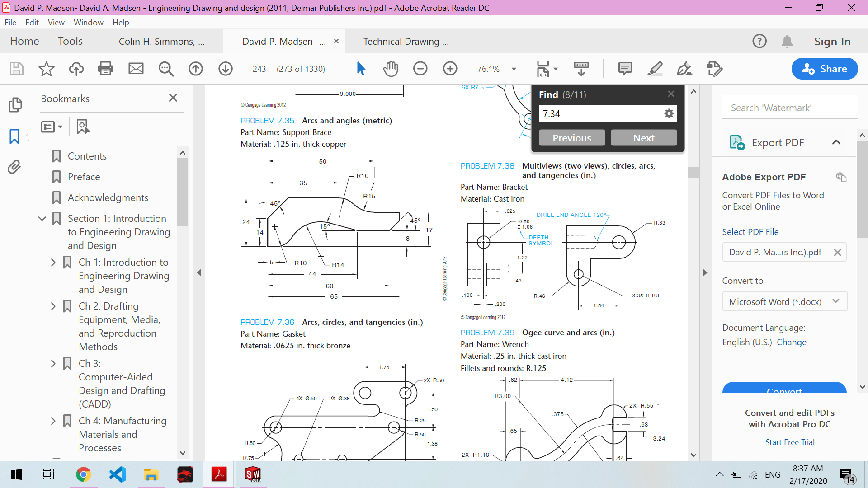Open the Window menu
The height and width of the screenshot is (488, 868).
click(x=88, y=23)
